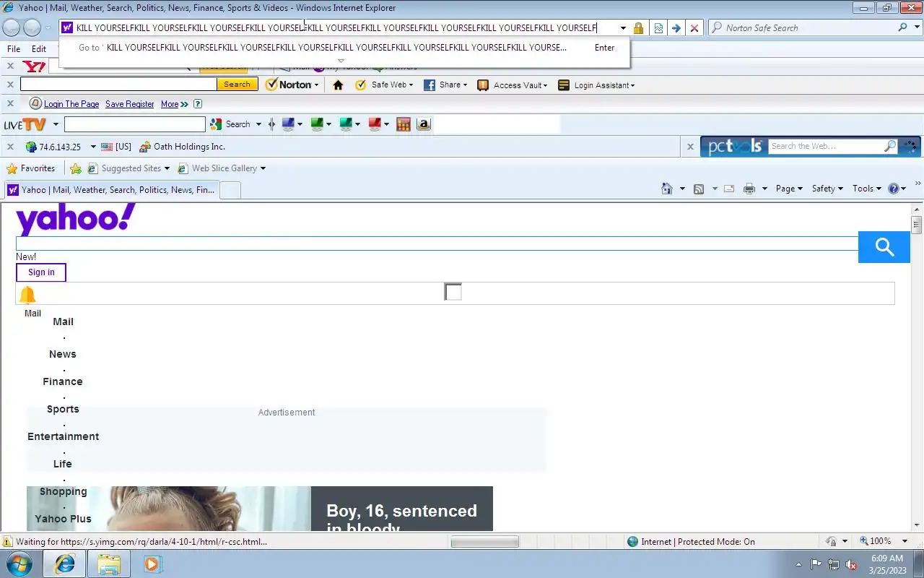Click the Amazon icon in LiveTV toolbar
Screen dimensions: 924x578
pos(424,124)
